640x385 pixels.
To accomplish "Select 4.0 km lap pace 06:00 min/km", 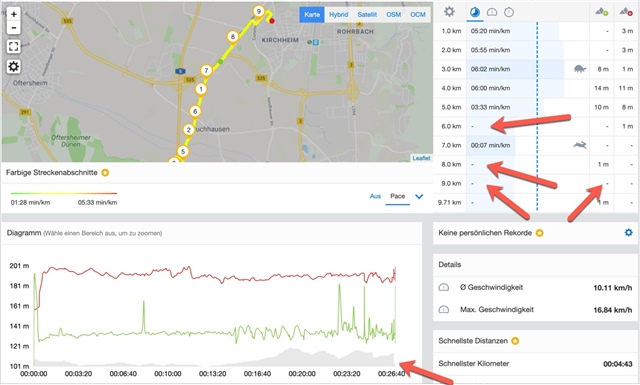I will click(x=490, y=88).
